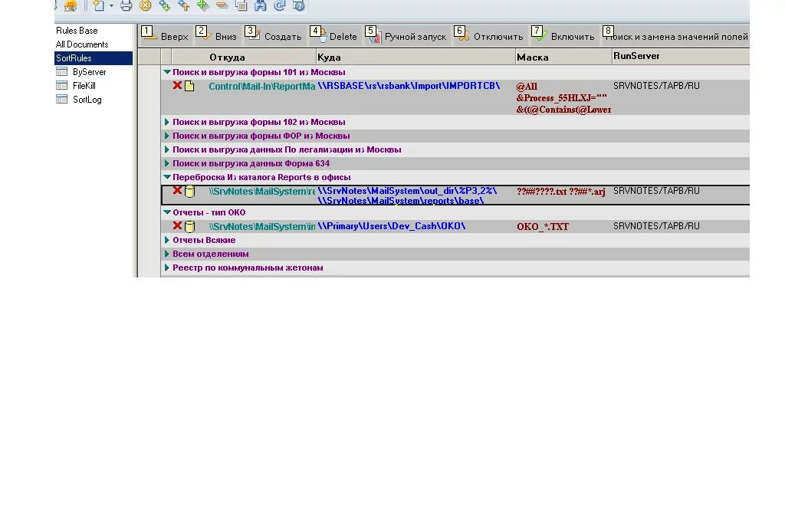The width and height of the screenshot is (785, 532).
Task: Expand 'Реестр по коммунальным жетонам' category
Action: (167, 268)
